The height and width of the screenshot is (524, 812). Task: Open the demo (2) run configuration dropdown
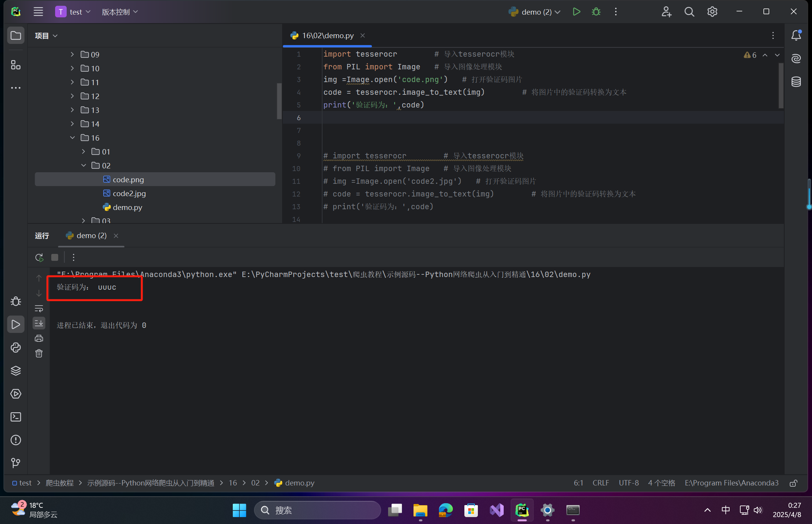tap(536, 12)
